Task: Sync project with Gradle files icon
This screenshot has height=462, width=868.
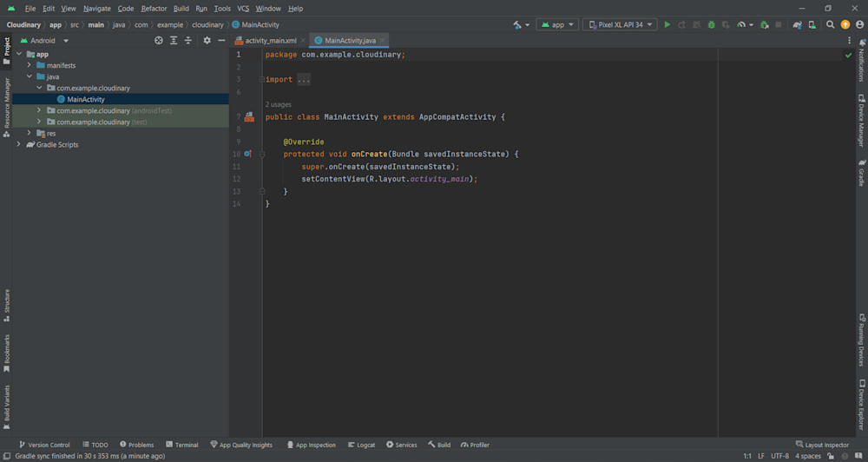Action: point(797,25)
